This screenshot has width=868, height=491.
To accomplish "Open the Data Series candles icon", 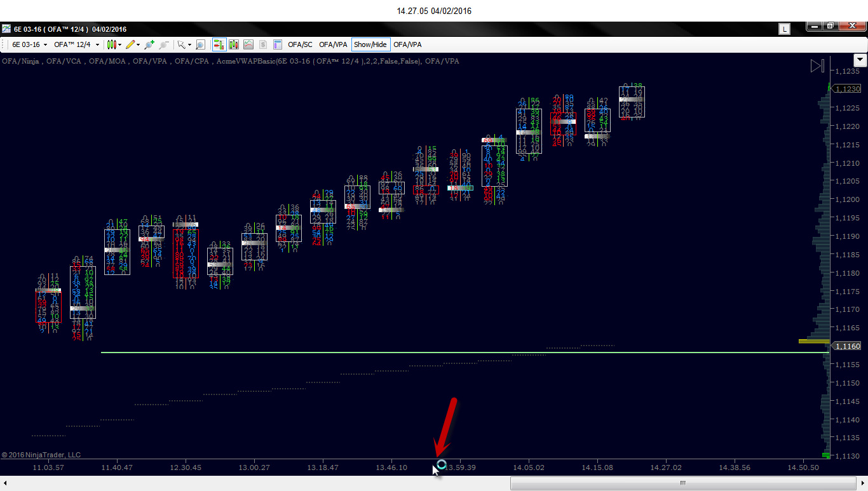I will (233, 44).
